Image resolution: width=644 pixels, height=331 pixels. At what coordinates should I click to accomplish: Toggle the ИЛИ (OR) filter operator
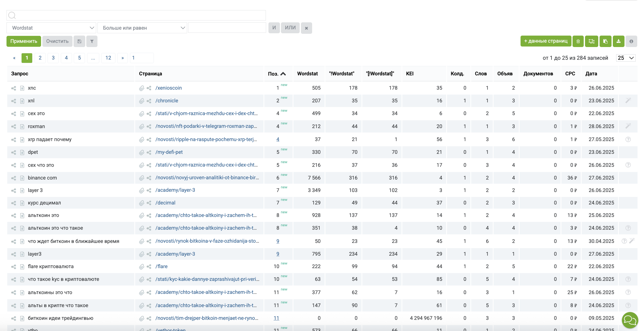coord(290,28)
